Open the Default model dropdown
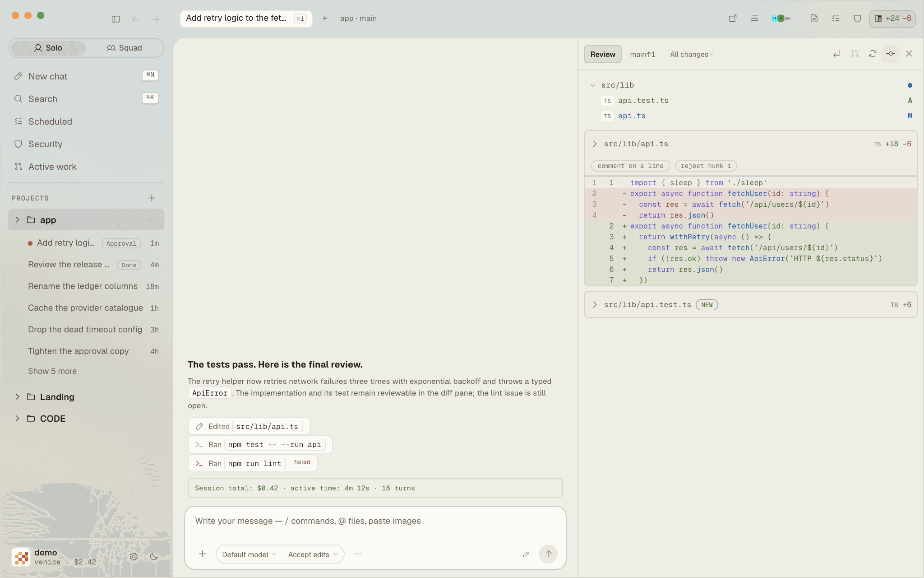 pyautogui.click(x=249, y=555)
